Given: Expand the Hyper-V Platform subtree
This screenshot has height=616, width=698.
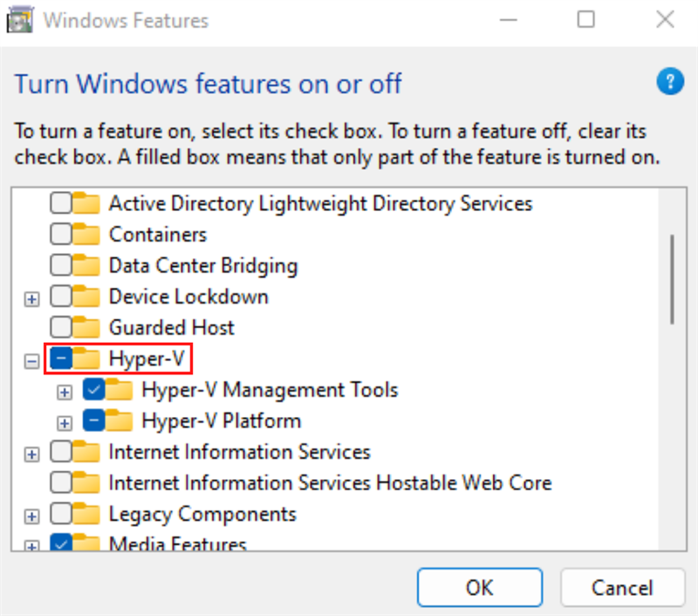Looking at the screenshot, I should point(65,423).
